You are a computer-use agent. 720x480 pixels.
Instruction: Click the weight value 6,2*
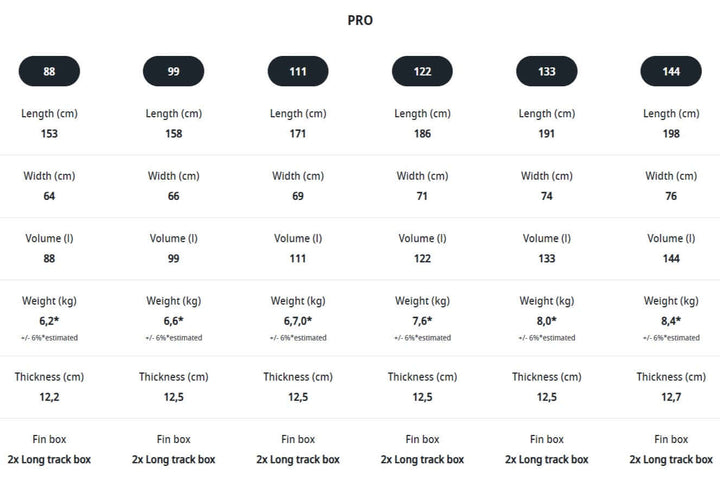49,321
